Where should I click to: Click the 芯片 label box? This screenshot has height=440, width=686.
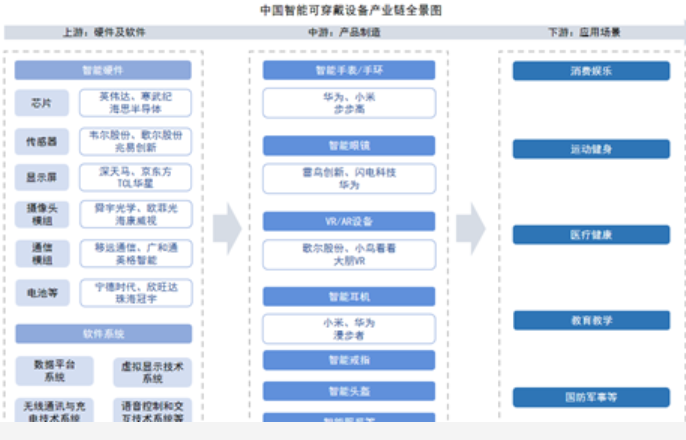(x=42, y=103)
